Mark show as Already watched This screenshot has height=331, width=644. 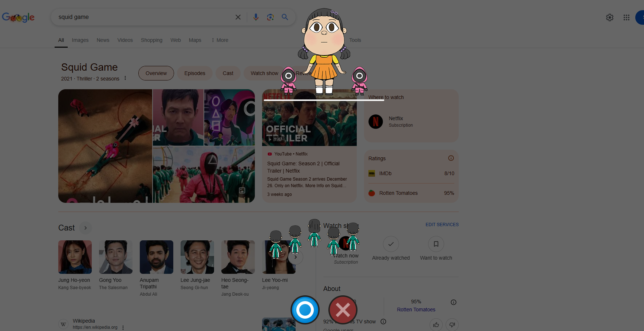[x=391, y=249]
